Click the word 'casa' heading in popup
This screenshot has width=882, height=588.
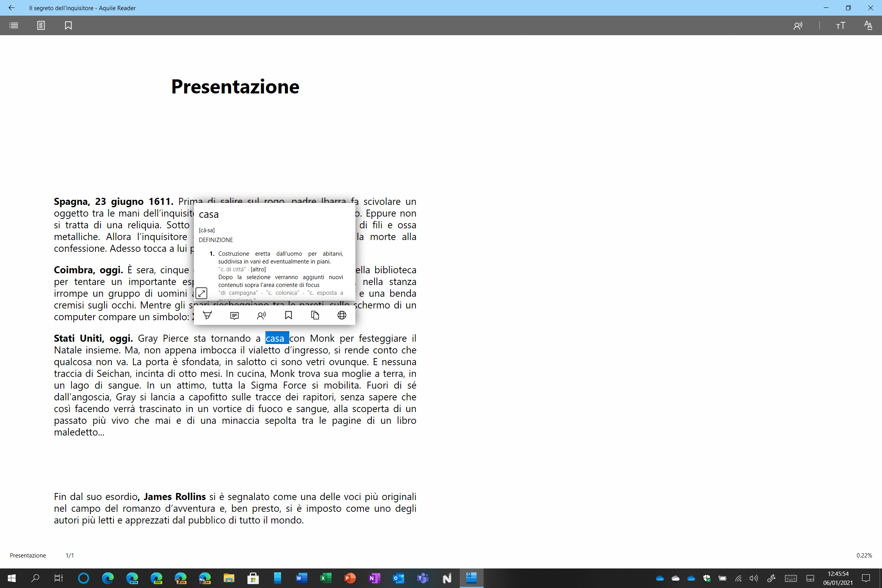pos(208,214)
